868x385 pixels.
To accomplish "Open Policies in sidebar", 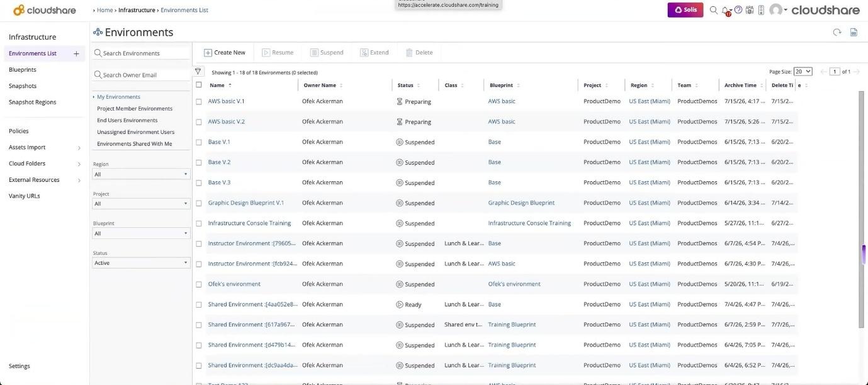I will point(19,131).
